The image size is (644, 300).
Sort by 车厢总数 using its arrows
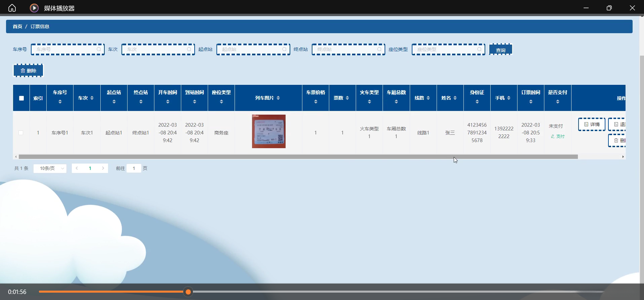(396, 102)
